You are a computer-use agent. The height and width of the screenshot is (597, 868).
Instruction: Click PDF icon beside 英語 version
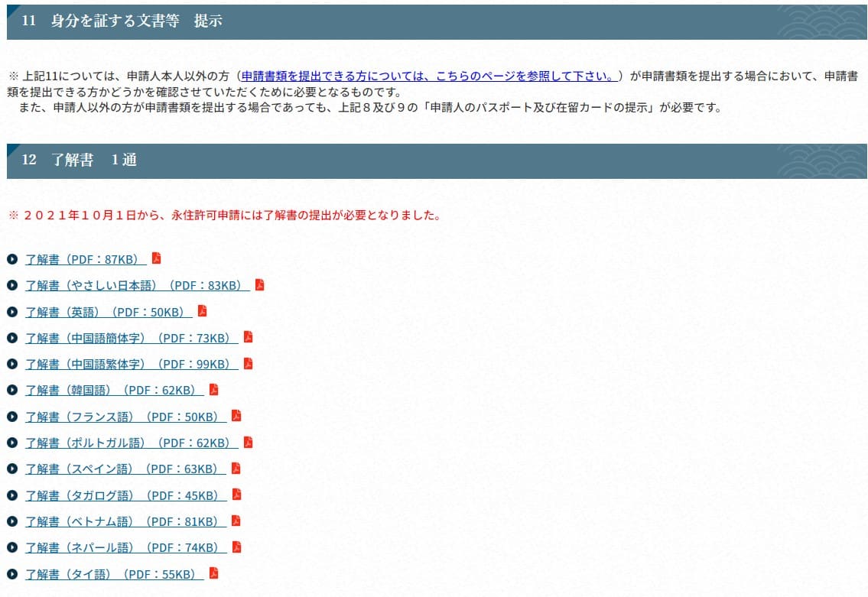[x=203, y=311]
